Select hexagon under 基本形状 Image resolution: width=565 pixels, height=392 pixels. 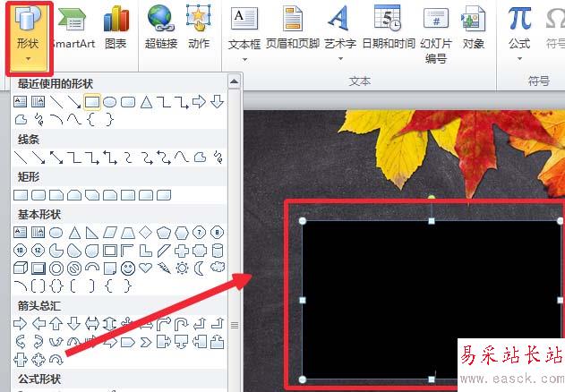[x=182, y=233]
